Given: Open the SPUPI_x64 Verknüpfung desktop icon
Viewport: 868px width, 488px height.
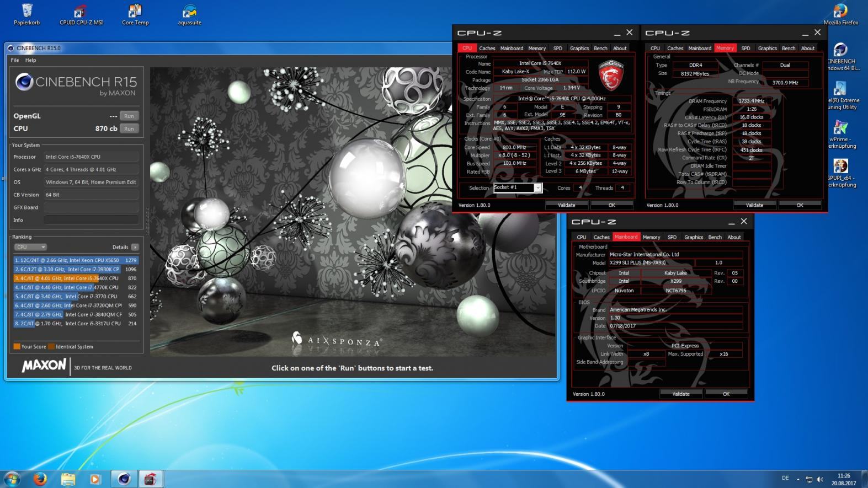Looking at the screenshot, I should pos(841,174).
